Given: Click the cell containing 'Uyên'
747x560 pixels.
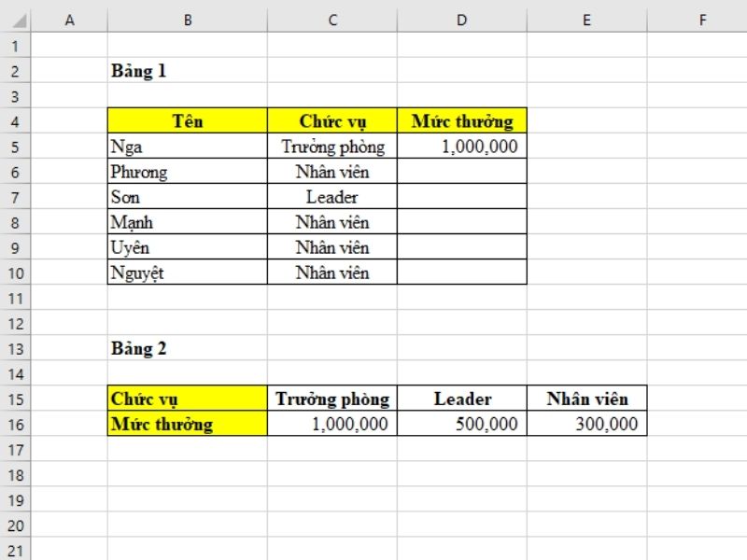Looking at the screenshot, I should (187, 247).
